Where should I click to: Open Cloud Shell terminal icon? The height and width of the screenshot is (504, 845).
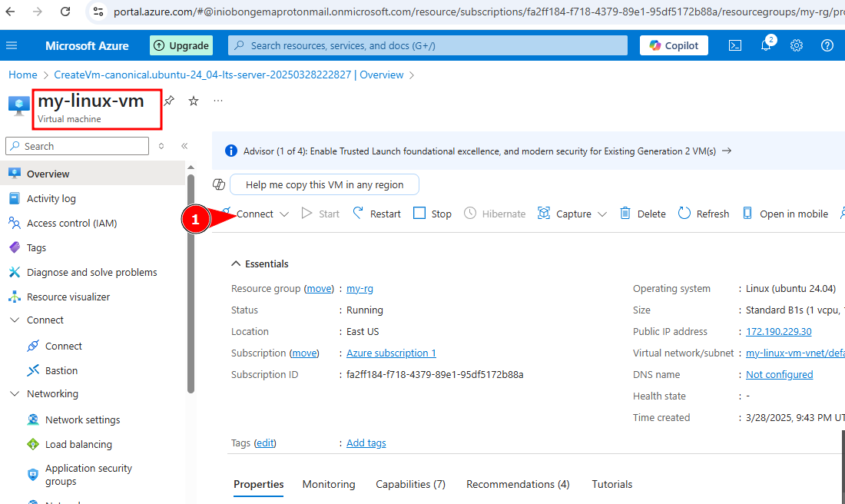tap(735, 46)
